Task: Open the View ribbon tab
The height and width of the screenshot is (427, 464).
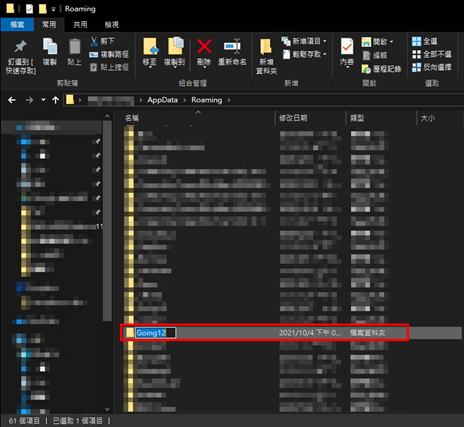Action: pyautogui.click(x=112, y=25)
